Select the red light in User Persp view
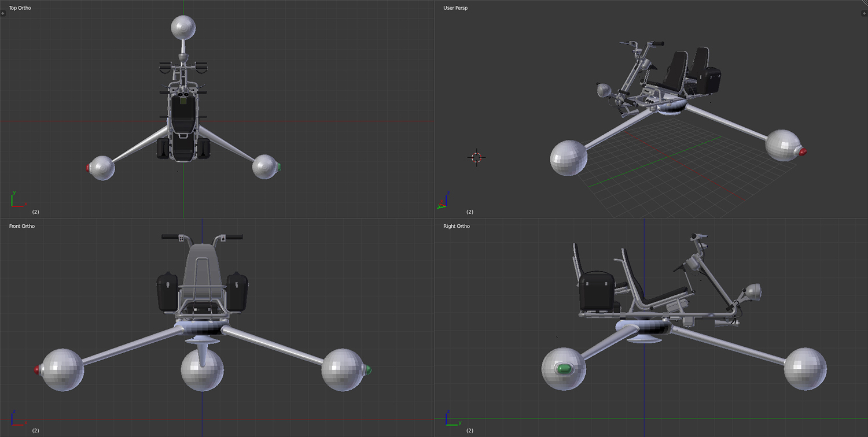The height and width of the screenshot is (437, 868). [x=803, y=151]
